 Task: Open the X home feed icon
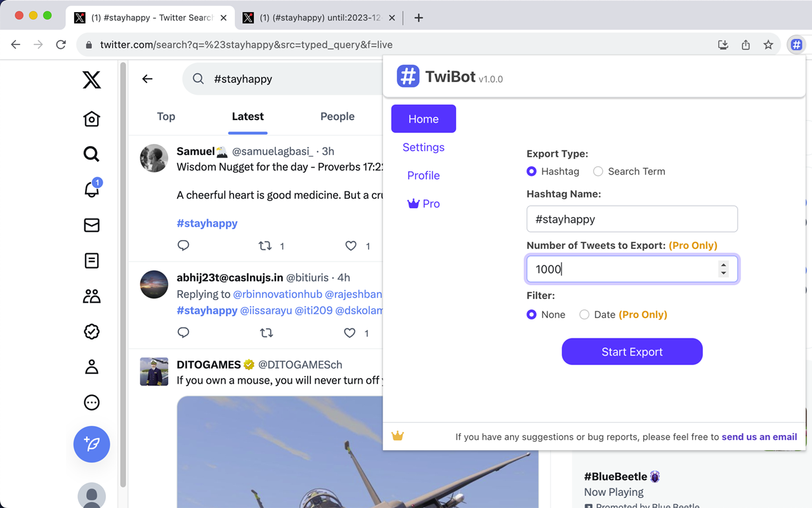(x=91, y=119)
